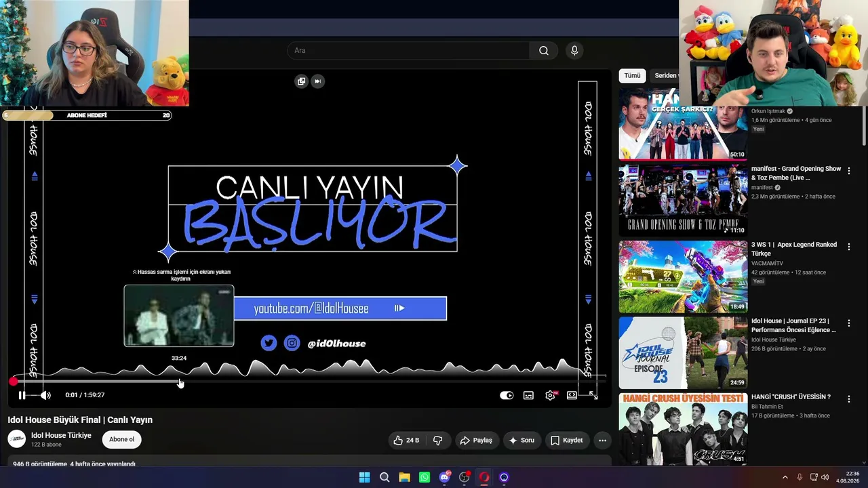Expand the system tray hidden icons chevron

tap(785, 477)
